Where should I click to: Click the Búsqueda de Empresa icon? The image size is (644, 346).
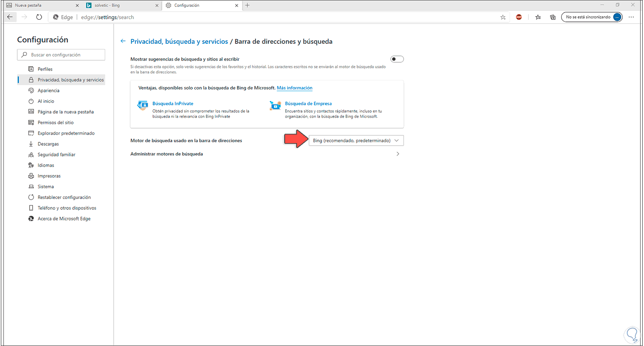tap(275, 106)
